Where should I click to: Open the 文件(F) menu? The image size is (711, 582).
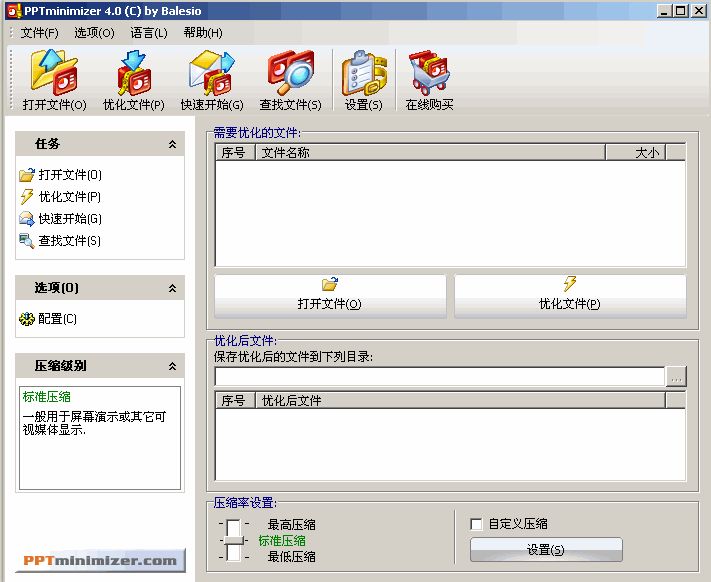coord(39,33)
